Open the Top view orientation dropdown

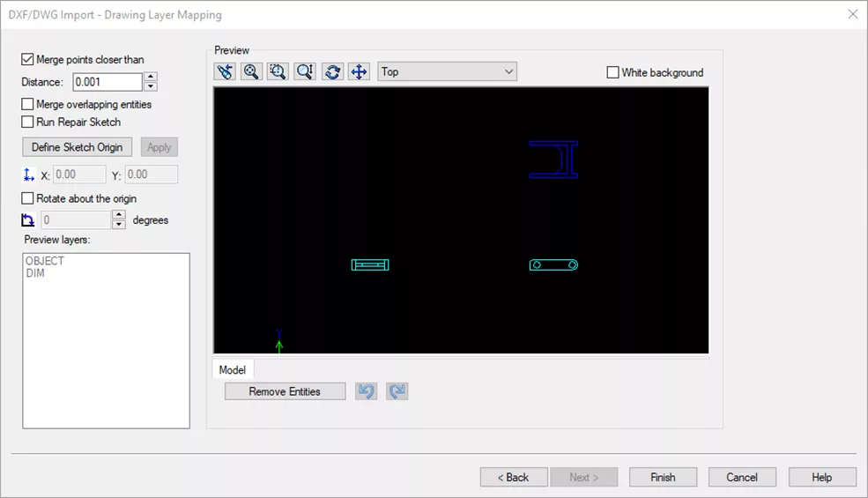click(x=448, y=71)
